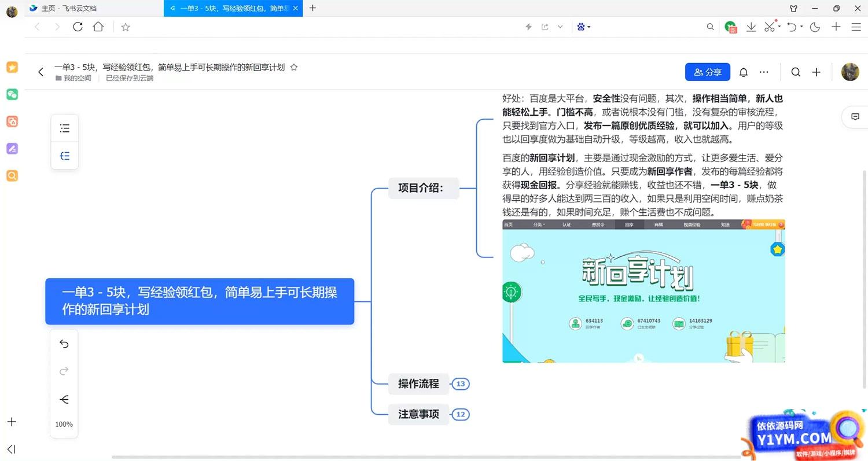Open the browser hamburger main menu
Viewport: 868px width, 461px height.
tap(856, 27)
